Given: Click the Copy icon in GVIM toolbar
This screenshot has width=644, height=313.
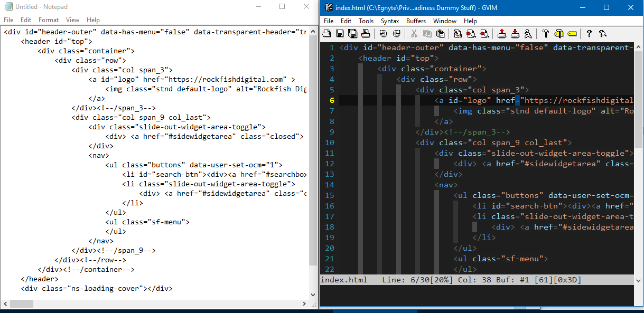Looking at the screenshot, I should pos(427,34).
